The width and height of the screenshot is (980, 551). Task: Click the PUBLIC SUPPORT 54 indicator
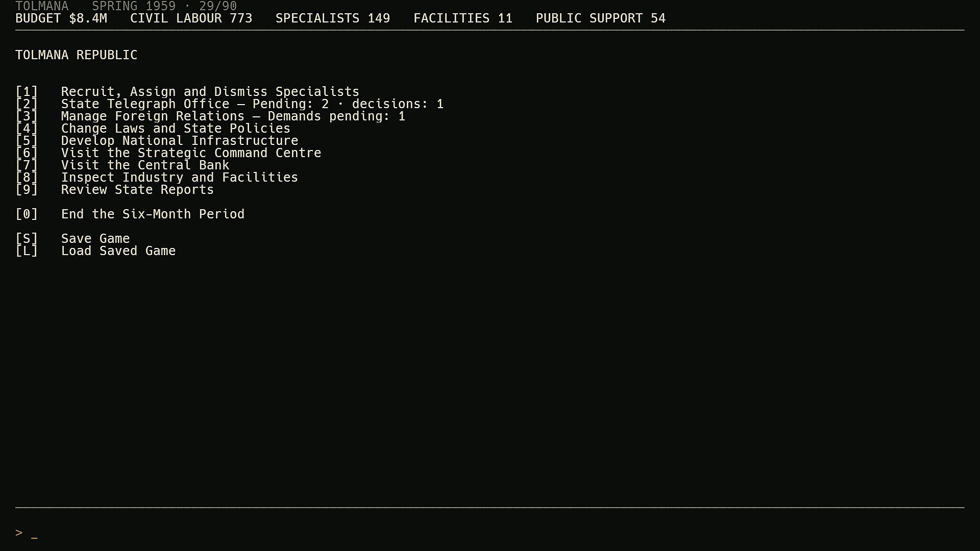coord(601,18)
